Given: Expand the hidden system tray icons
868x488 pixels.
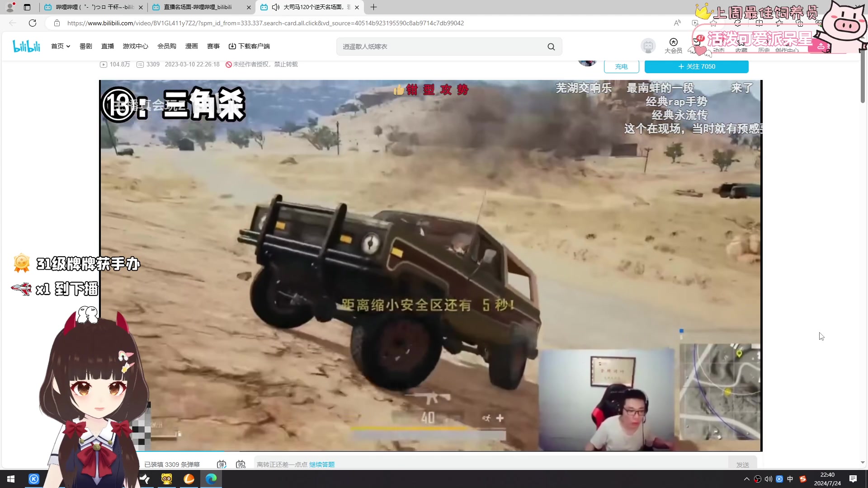Looking at the screenshot, I should (x=746, y=479).
